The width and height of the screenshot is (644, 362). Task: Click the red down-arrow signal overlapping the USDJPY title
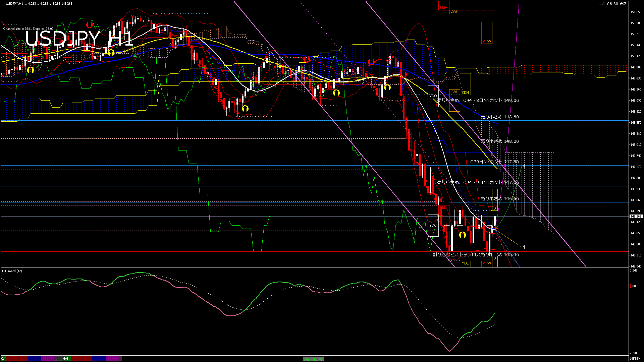[89, 25]
